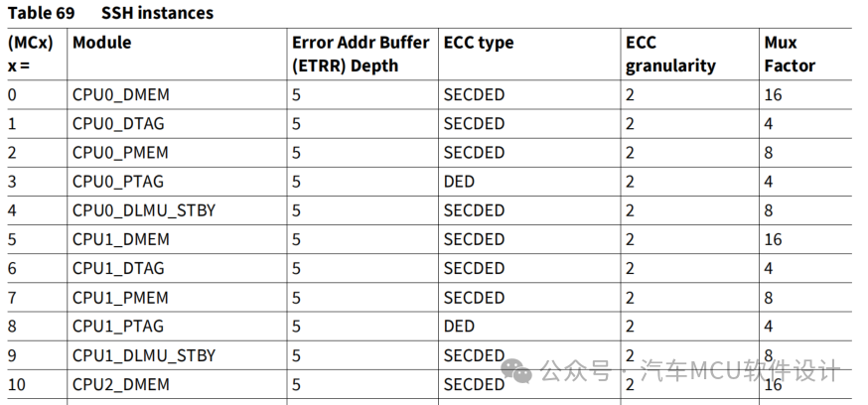Click the DED value in CPU0_PTAG row

tap(459, 182)
